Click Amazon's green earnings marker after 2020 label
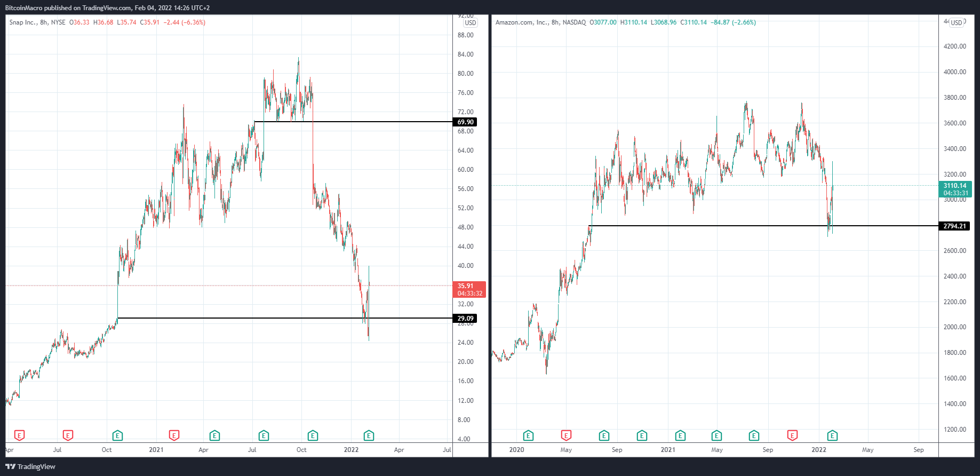The image size is (980, 476). tap(528, 435)
